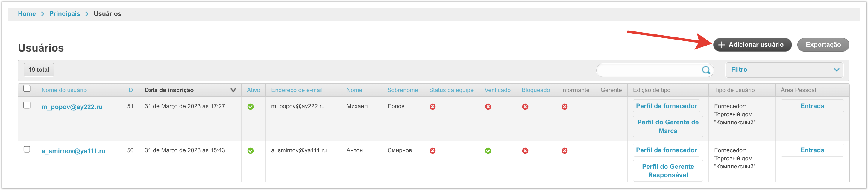The width and height of the screenshot is (868, 190).
Task: Toggle the select-all checkbox in table header
Action: (x=27, y=88)
